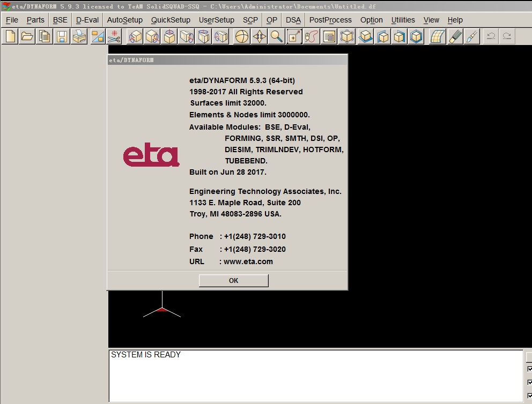Click the wide flat brush icon
The image size is (532, 404).
455,36
